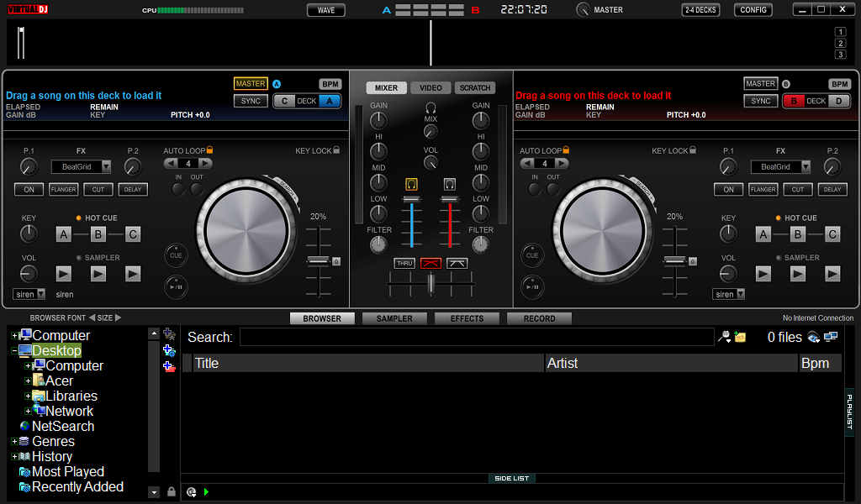Click left deck BPM button
The width and height of the screenshot is (861, 504).
click(x=330, y=84)
